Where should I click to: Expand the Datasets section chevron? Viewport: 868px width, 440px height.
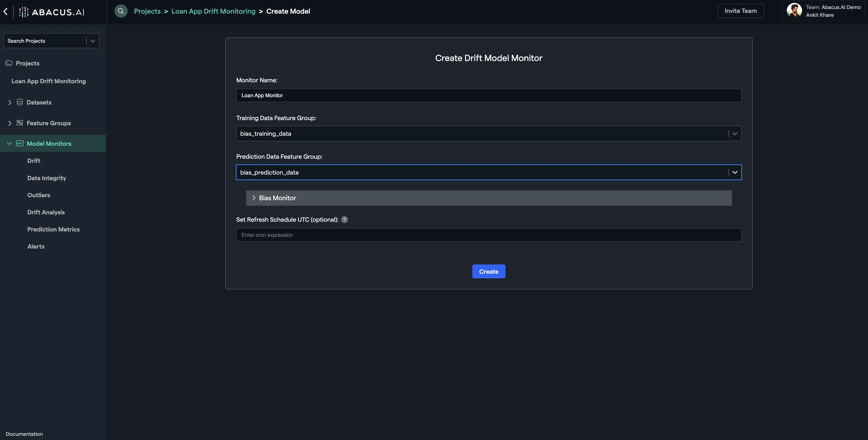pos(10,102)
